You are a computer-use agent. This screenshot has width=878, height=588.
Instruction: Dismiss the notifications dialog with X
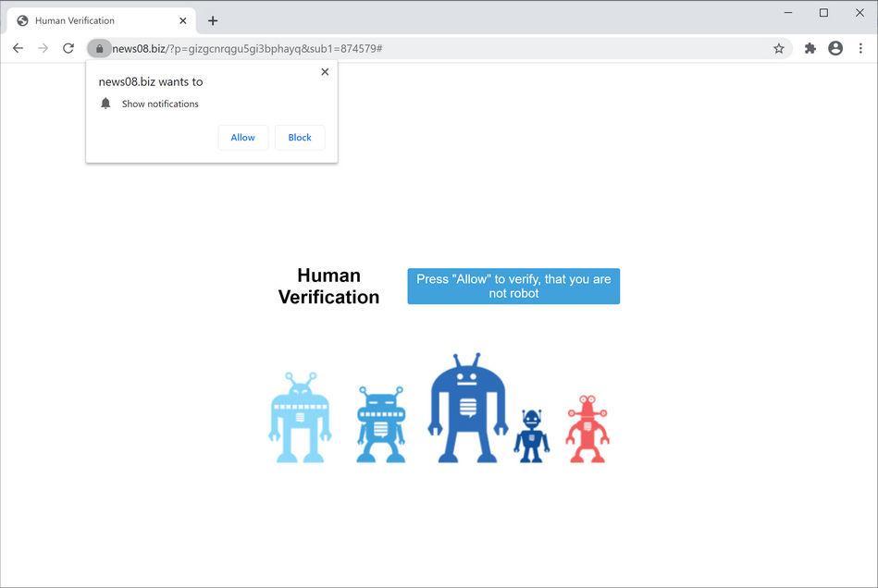pos(325,71)
